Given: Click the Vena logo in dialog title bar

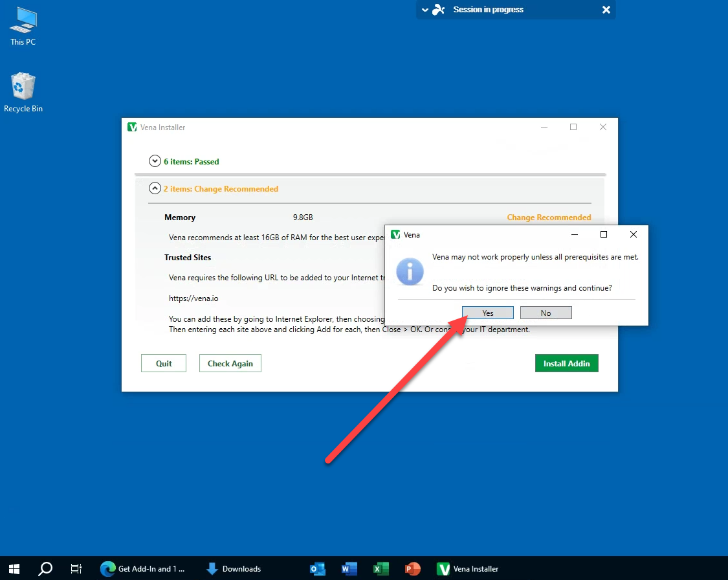Looking at the screenshot, I should pos(395,234).
